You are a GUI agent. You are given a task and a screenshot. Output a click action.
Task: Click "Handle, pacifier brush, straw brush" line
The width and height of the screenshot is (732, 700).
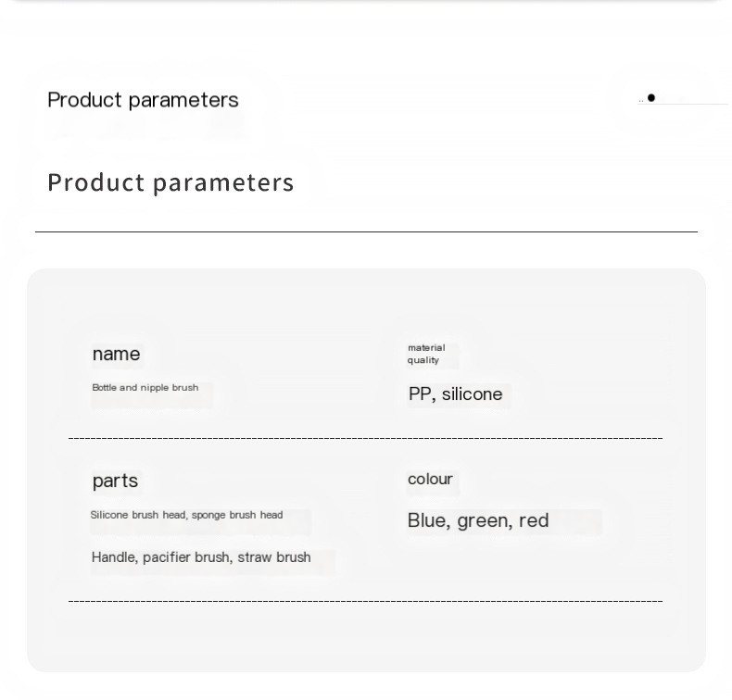pos(201,557)
